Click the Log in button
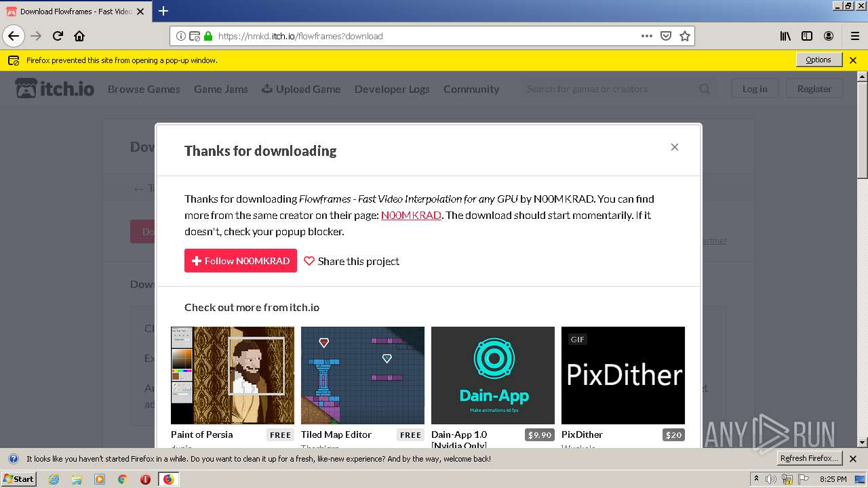Image resolution: width=868 pixels, height=488 pixels. [x=755, y=89]
